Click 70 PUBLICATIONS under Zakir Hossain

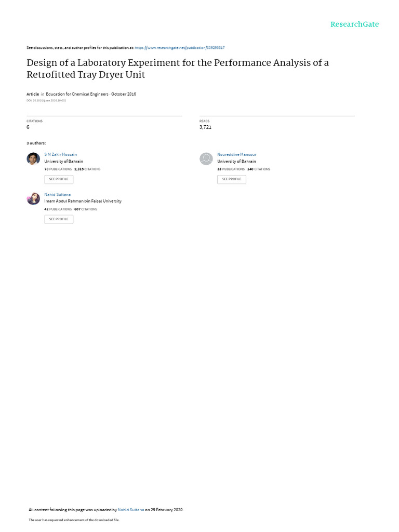point(58,169)
